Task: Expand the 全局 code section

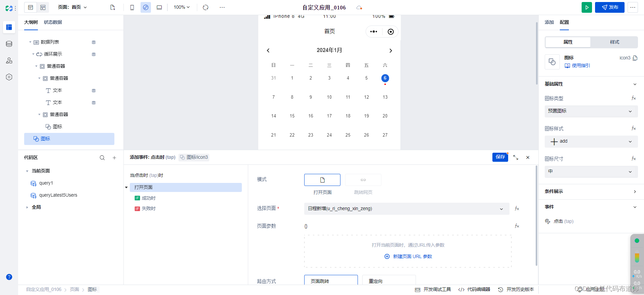Action: 27,207
